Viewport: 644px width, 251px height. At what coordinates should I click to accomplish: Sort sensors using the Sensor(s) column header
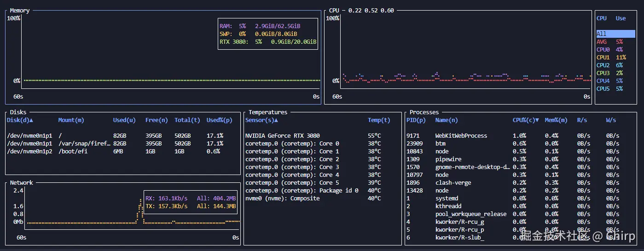(x=261, y=120)
